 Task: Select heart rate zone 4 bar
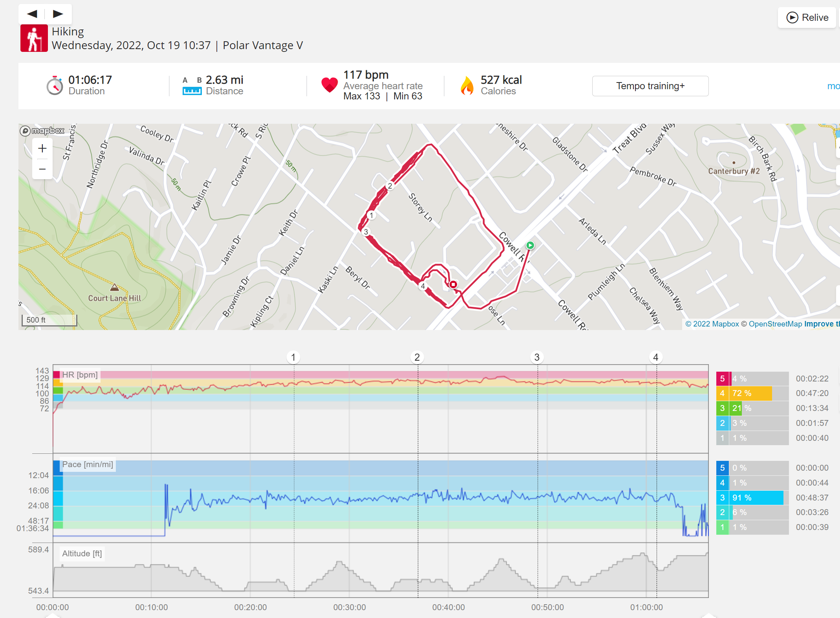[x=752, y=393]
